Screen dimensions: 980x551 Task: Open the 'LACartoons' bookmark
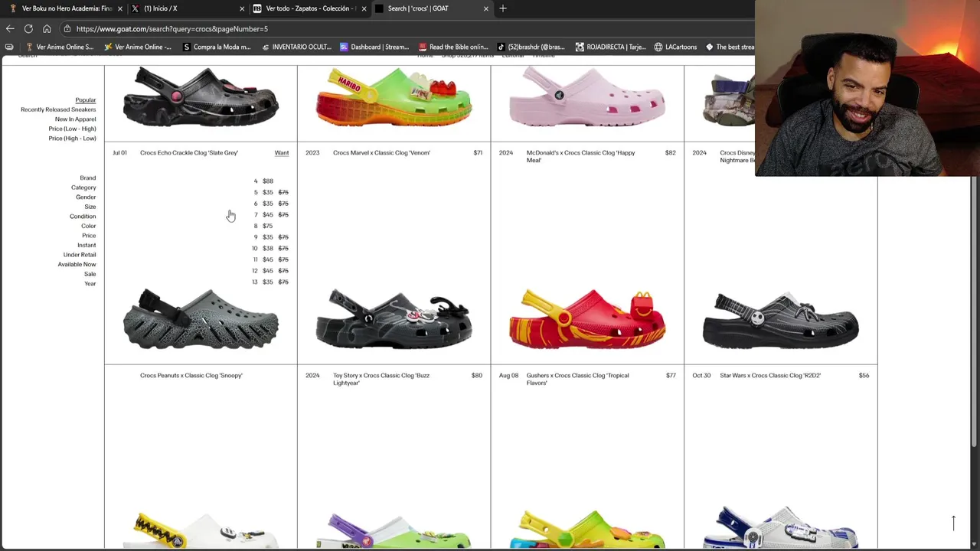[x=675, y=47]
